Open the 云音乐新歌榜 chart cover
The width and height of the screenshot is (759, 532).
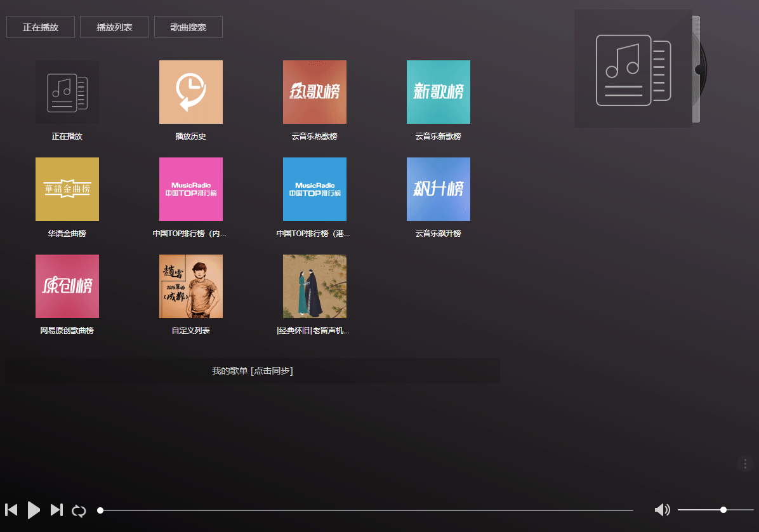[439, 92]
